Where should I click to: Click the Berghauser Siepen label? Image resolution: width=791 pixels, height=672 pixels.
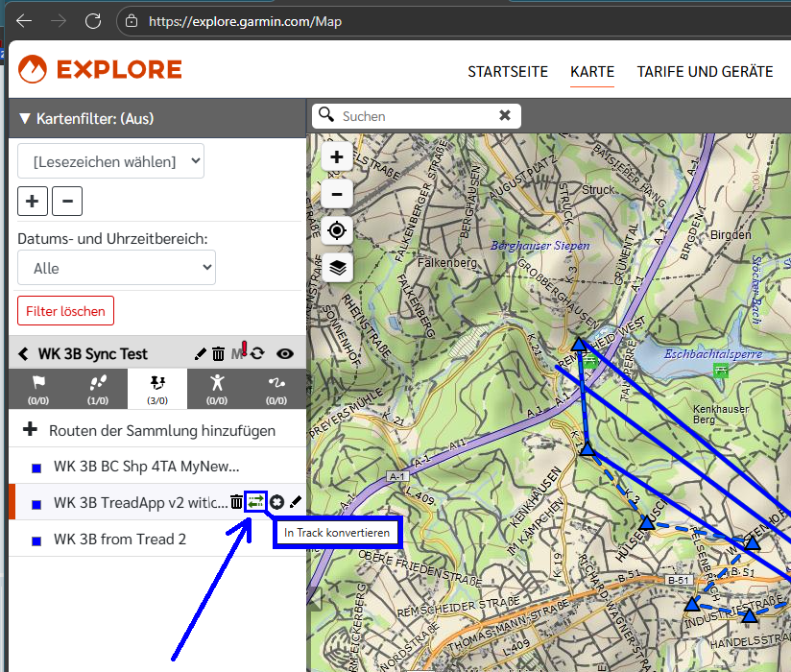[540, 246]
